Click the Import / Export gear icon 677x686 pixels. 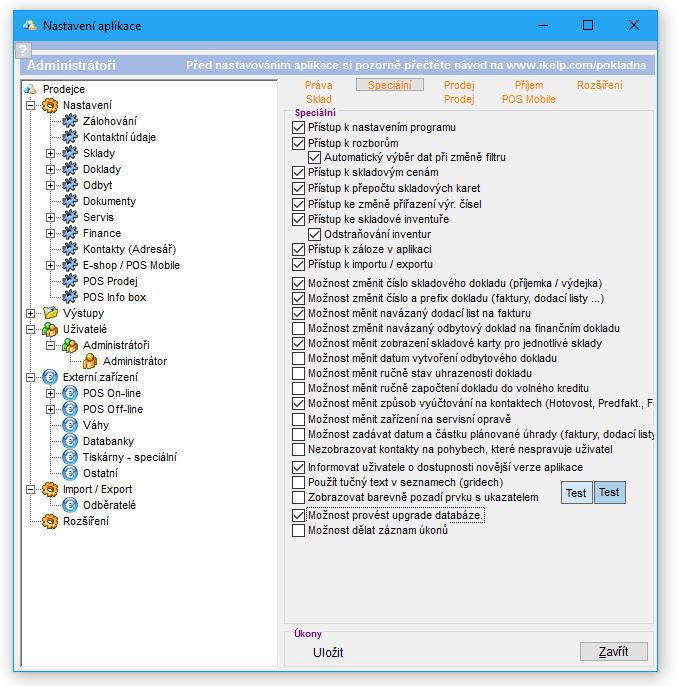click(50, 489)
